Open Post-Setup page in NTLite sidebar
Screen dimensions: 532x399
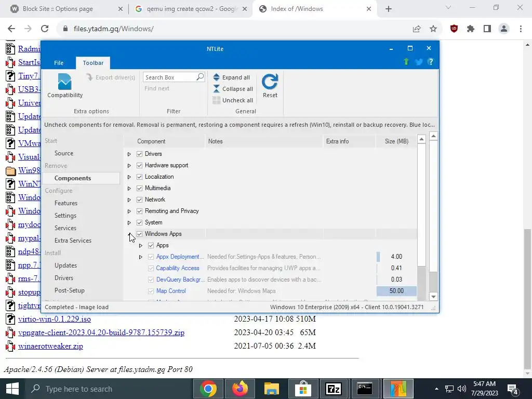tap(70, 290)
